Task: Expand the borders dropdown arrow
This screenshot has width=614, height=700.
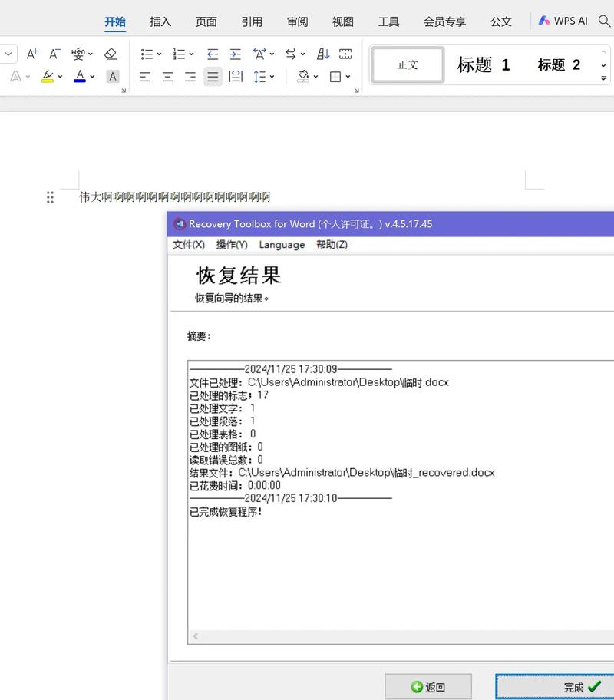Action: [x=346, y=77]
